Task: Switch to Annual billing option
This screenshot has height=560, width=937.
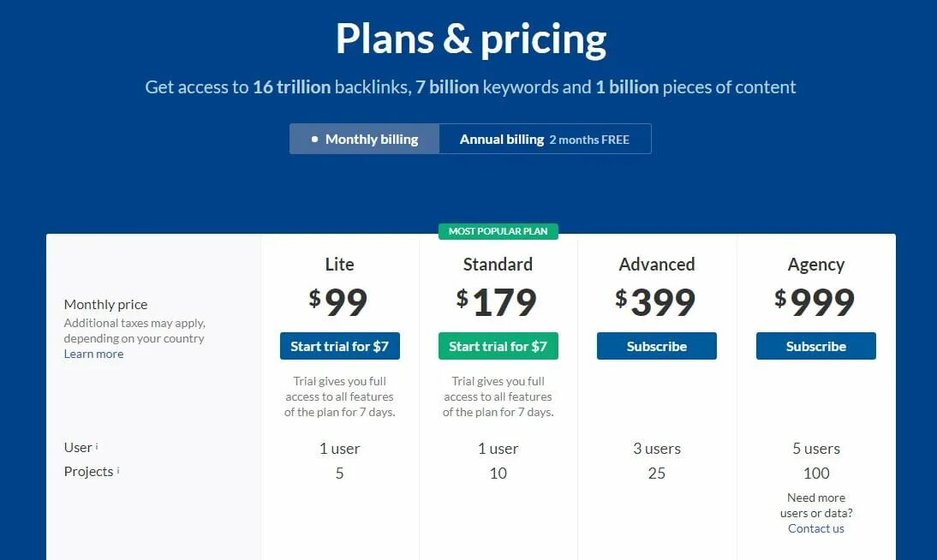Action: coord(545,139)
